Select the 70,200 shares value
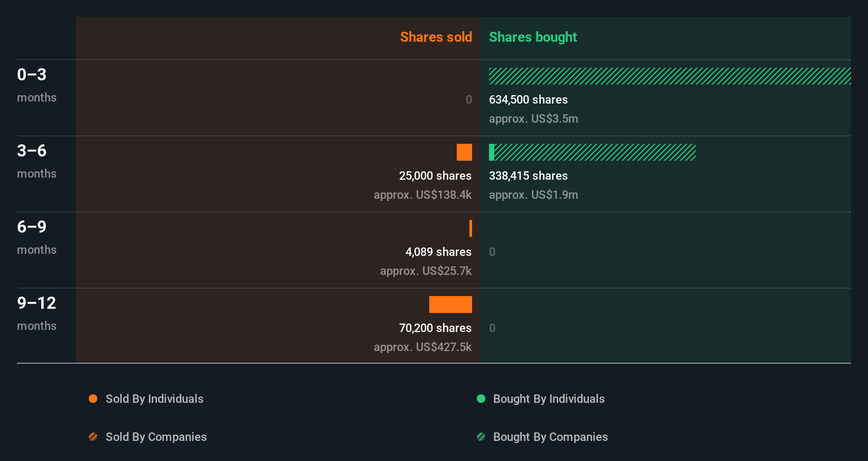This screenshot has height=461, width=868. point(435,328)
